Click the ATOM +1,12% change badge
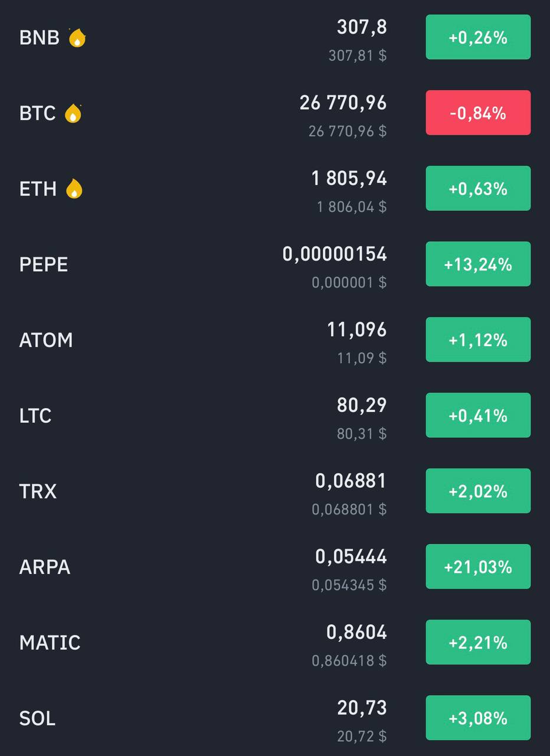This screenshot has width=550, height=756. click(478, 340)
